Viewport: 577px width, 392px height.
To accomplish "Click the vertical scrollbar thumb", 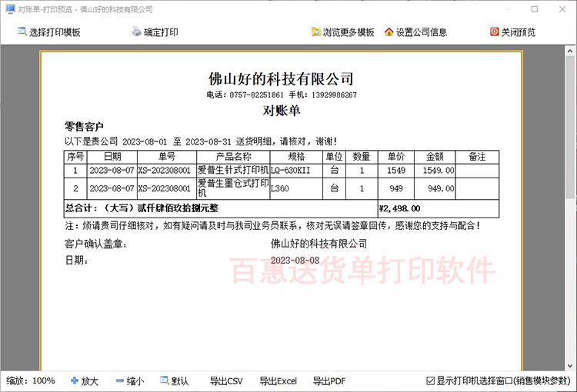I will (x=570, y=128).
